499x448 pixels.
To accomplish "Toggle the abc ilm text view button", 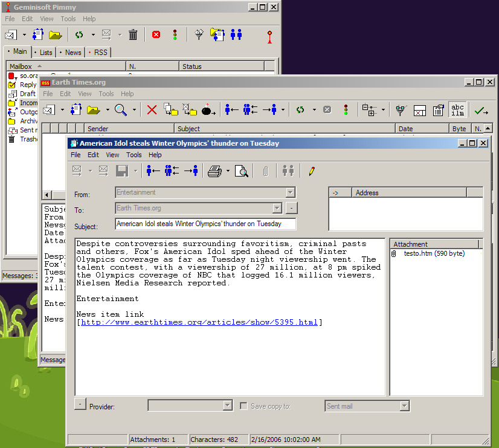I will [457, 110].
